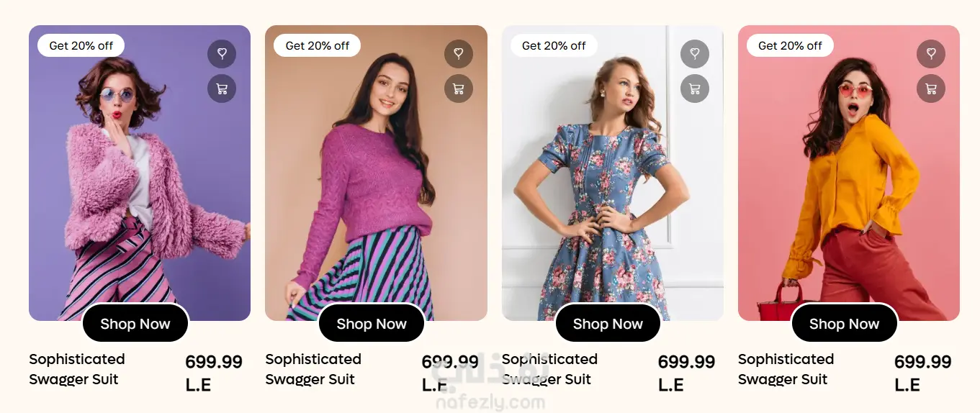Click heart icon on yellow blouse card
The height and width of the screenshot is (413, 980).
point(931,54)
